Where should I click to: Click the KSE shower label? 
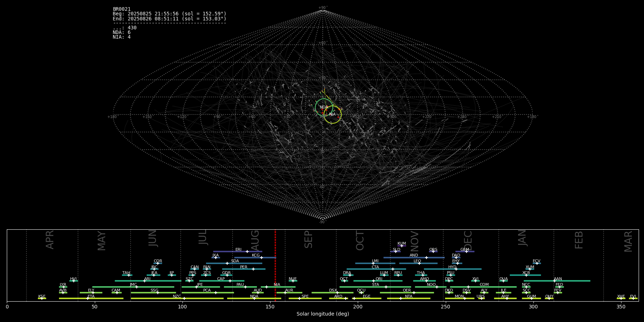pyautogui.click(x=42, y=297)
